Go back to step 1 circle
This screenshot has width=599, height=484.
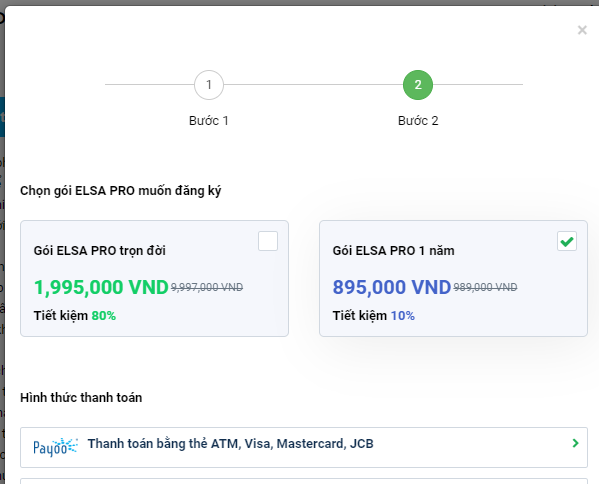[209, 85]
